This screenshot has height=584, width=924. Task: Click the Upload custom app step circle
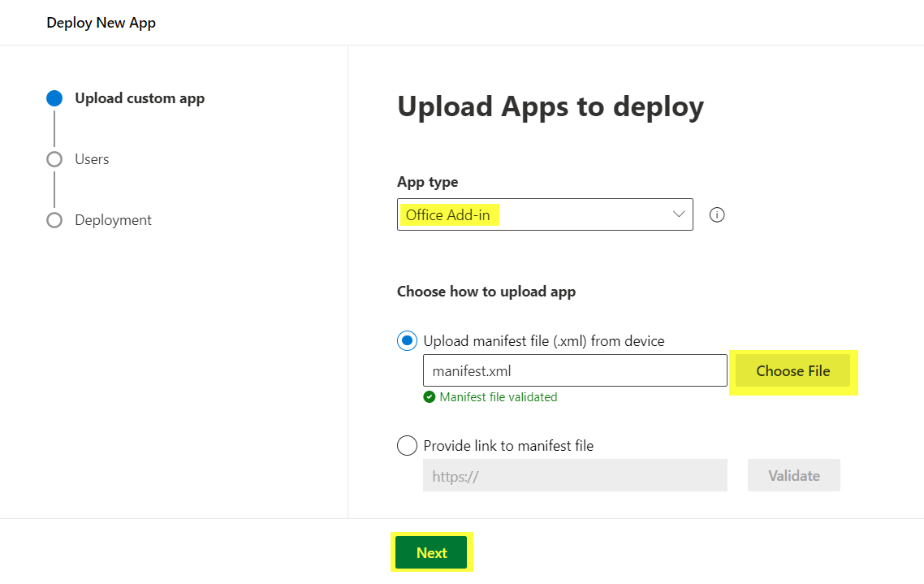[54, 98]
